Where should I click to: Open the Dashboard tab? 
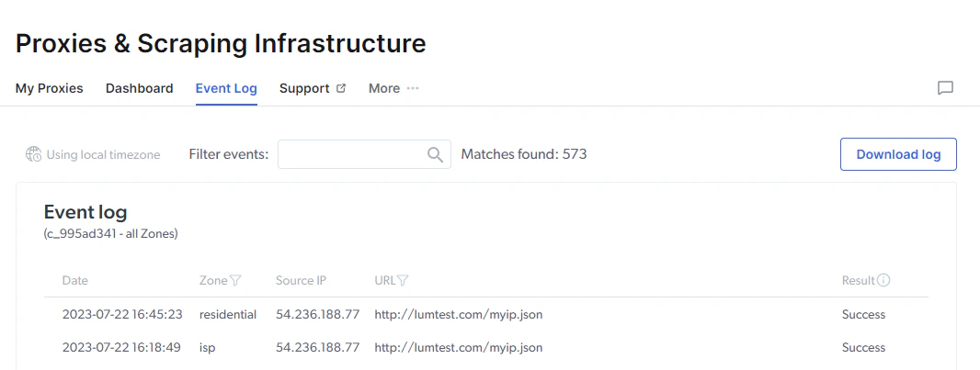tap(140, 89)
